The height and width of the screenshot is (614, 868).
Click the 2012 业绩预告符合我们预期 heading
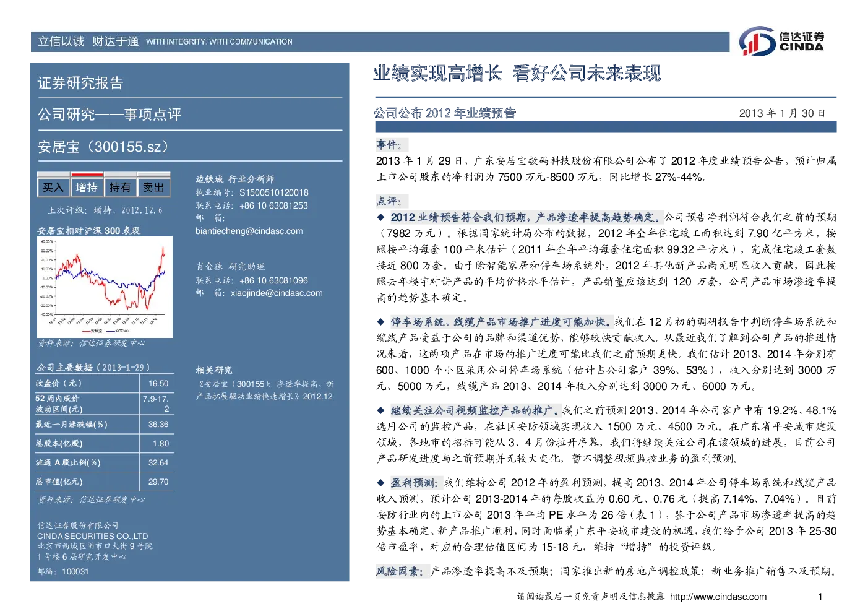(526, 217)
